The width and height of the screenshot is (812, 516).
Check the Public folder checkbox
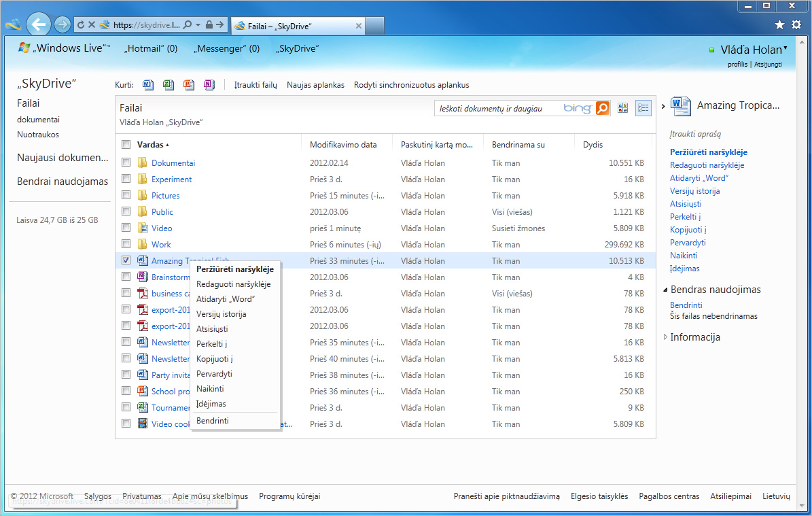tap(126, 211)
